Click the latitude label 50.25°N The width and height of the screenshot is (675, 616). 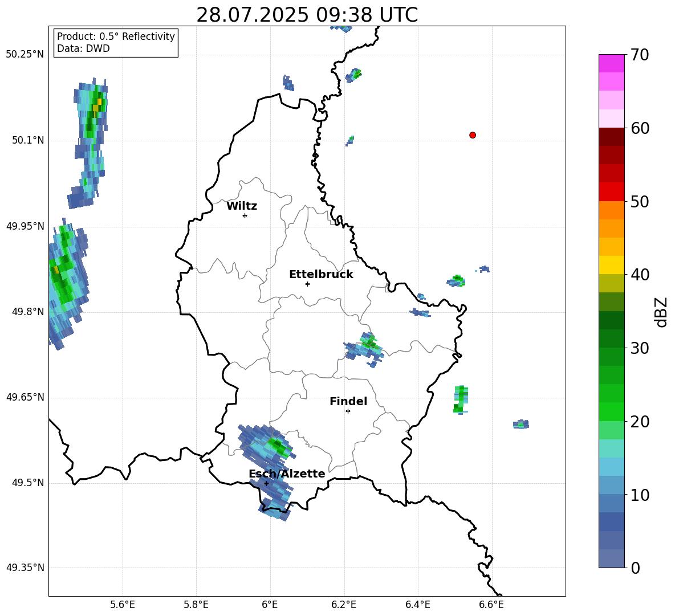25,55
